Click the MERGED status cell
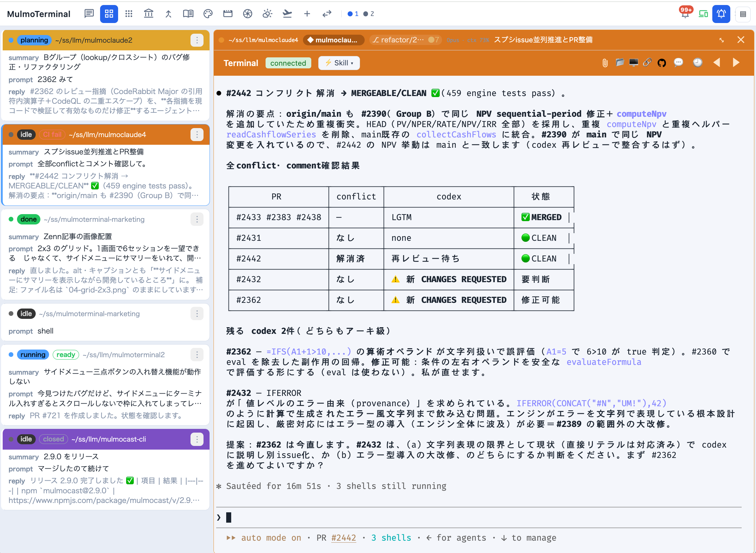The width and height of the screenshot is (756, 553). point(544,217)
